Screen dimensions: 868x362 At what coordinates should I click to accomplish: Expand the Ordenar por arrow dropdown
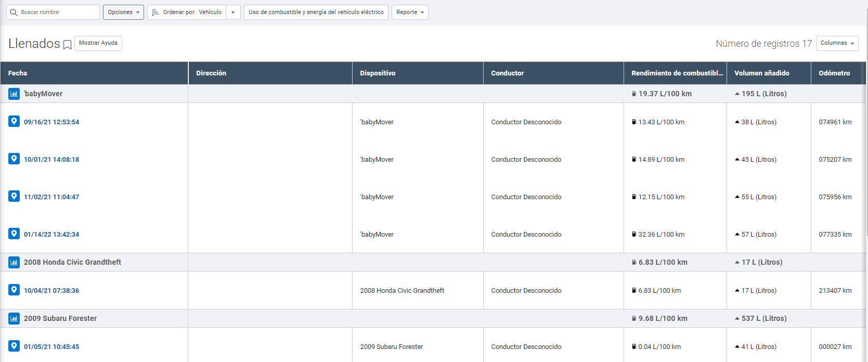233,12
